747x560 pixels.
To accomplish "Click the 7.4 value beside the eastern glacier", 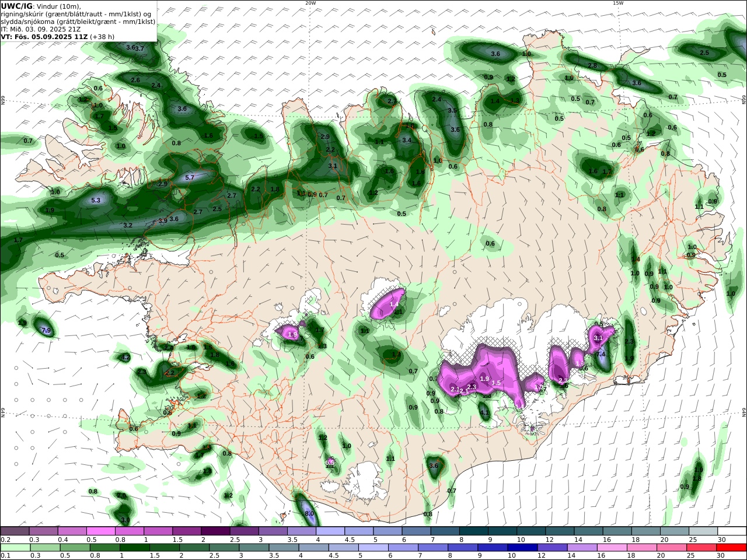I will pyautogui.click(x=601, y=354).
